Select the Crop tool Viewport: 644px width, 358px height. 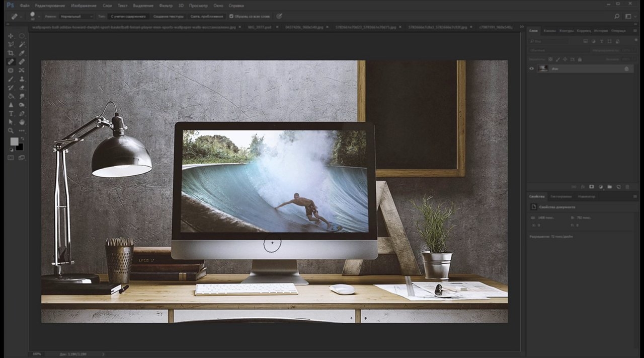(x=11, y=53)
